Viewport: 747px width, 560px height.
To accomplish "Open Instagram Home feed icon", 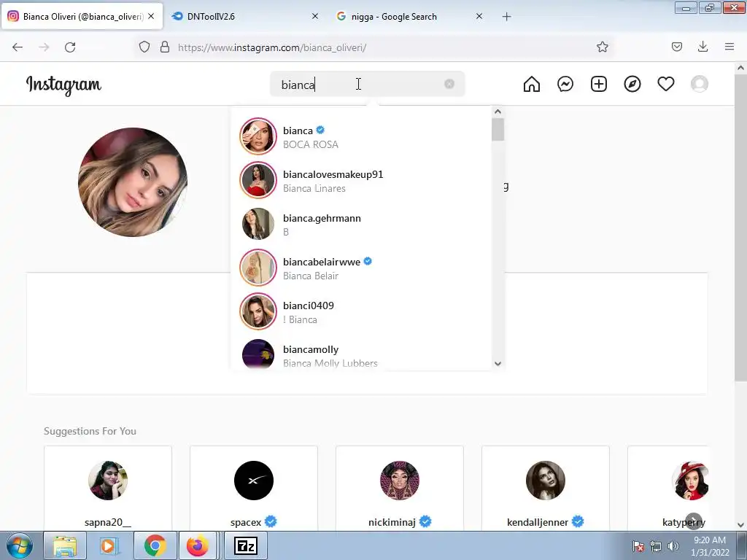I will pos(532,85).
